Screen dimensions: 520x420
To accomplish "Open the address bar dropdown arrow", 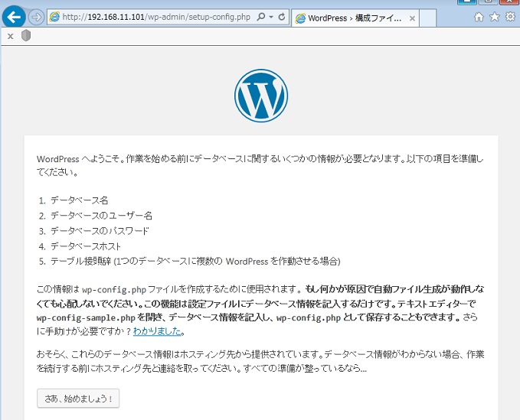I will pyautogui.click(x=271, y=17).
